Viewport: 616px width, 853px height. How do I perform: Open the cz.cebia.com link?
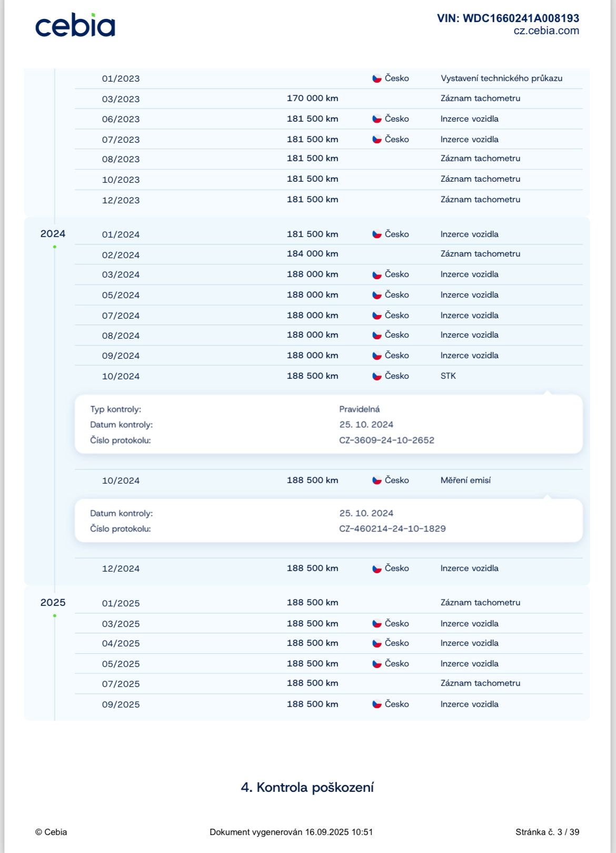pos(546,31)
